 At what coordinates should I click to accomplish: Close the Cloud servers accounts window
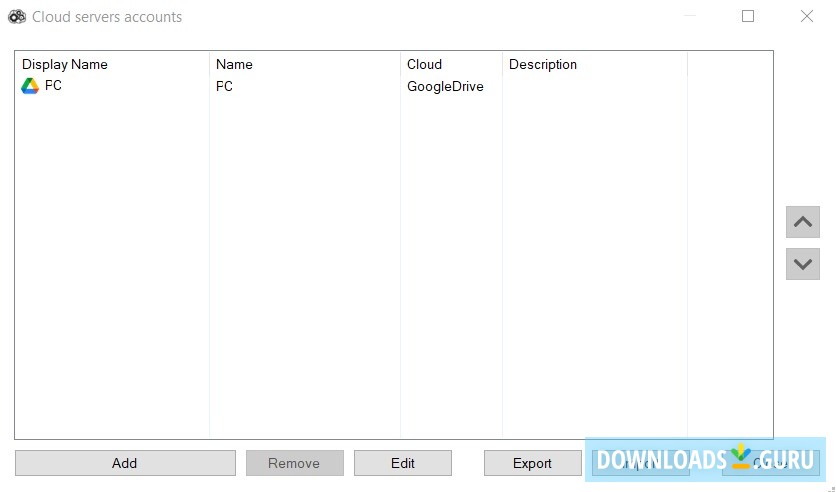tap(807, 16)
